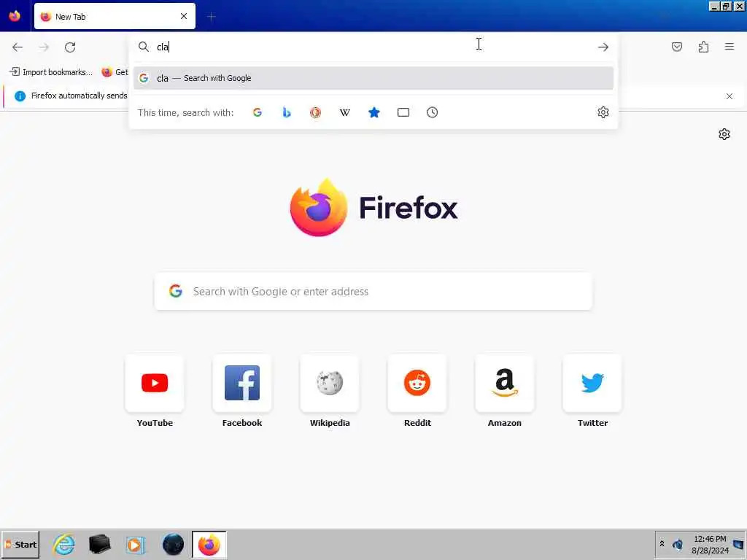Click the Firefox View icon in tab bar

[15, 16]
